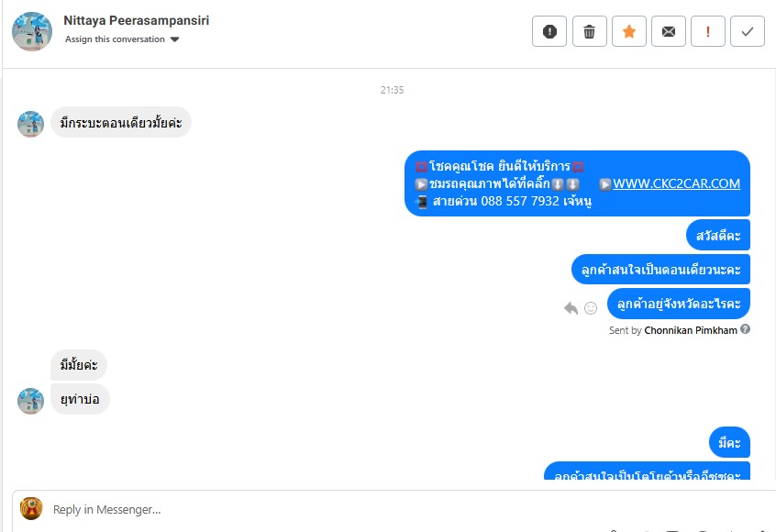Mark conversation unread with envelope icon
Viewport: 776px width, 532px height.
point(669,31)
